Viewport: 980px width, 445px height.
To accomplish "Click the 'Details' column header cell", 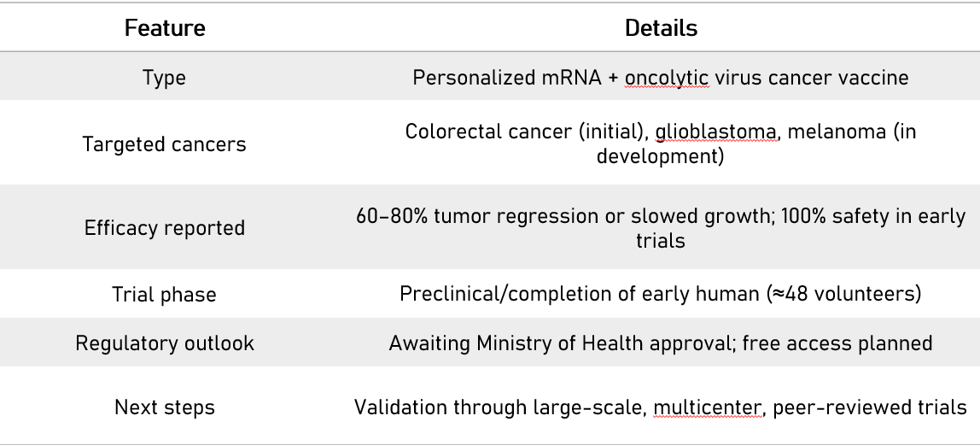I will 661,28.
